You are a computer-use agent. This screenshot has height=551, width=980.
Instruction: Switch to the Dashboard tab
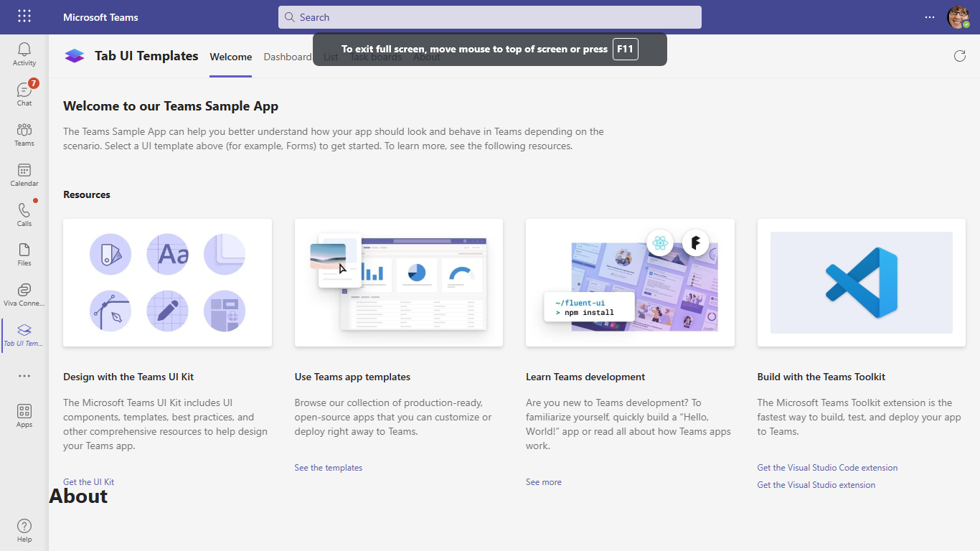coord(288,57)
